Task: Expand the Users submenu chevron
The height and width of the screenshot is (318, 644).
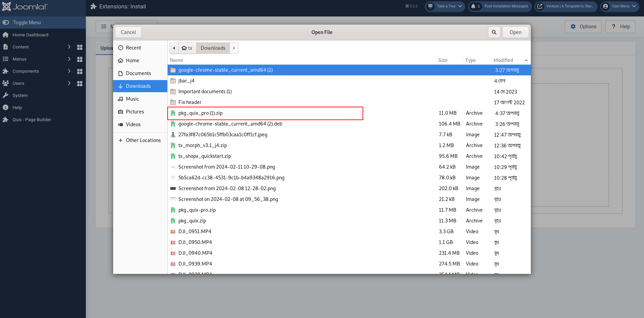Action: [69, 83]
